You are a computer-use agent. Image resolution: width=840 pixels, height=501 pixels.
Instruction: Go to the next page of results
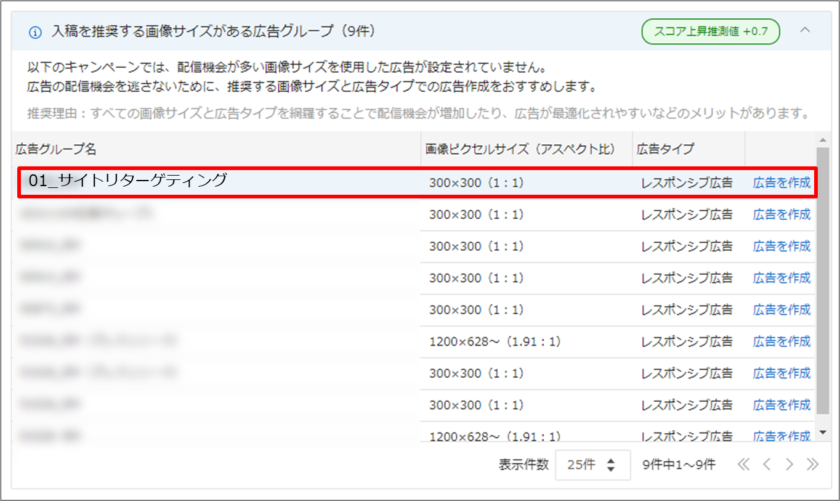point(789,464)
